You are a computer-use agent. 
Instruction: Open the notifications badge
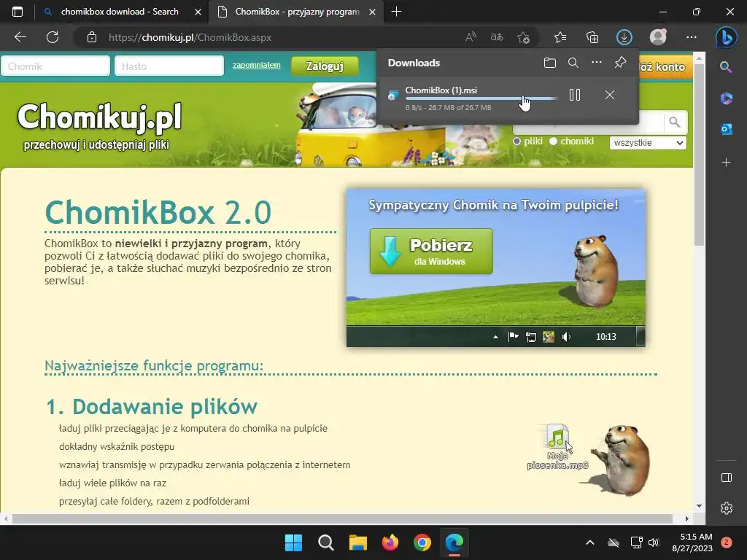click(x=727, y=542)
